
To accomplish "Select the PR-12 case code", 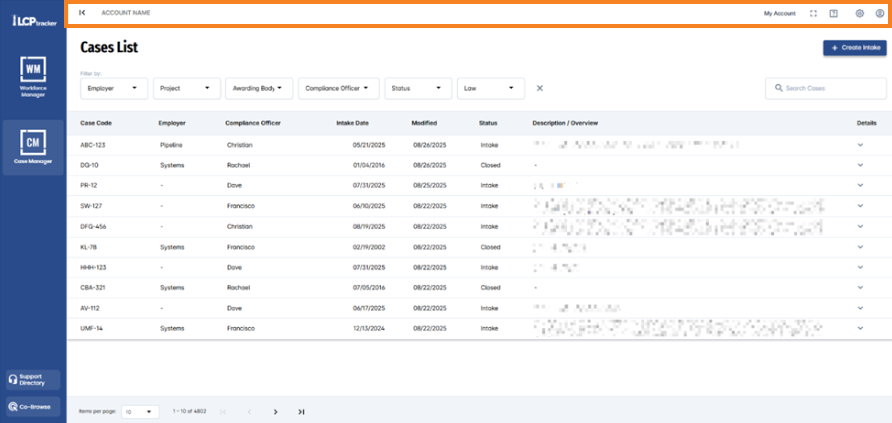I will point(90,185).
